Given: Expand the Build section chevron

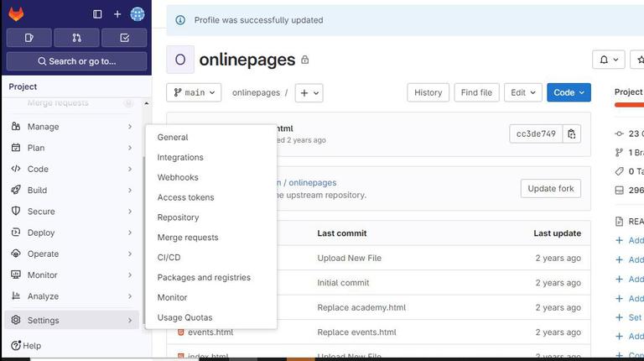Looking at the screenshot, I should click(130, 190).
